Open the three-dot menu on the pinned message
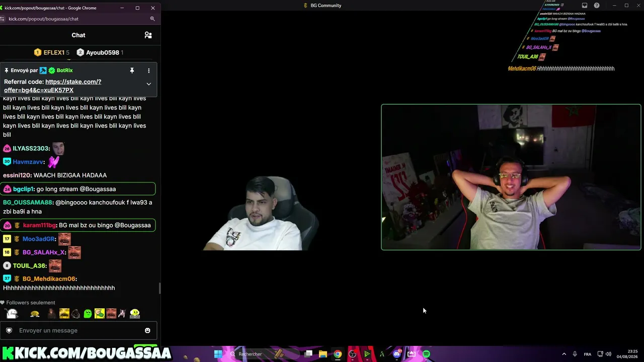 tap(148, 70)
